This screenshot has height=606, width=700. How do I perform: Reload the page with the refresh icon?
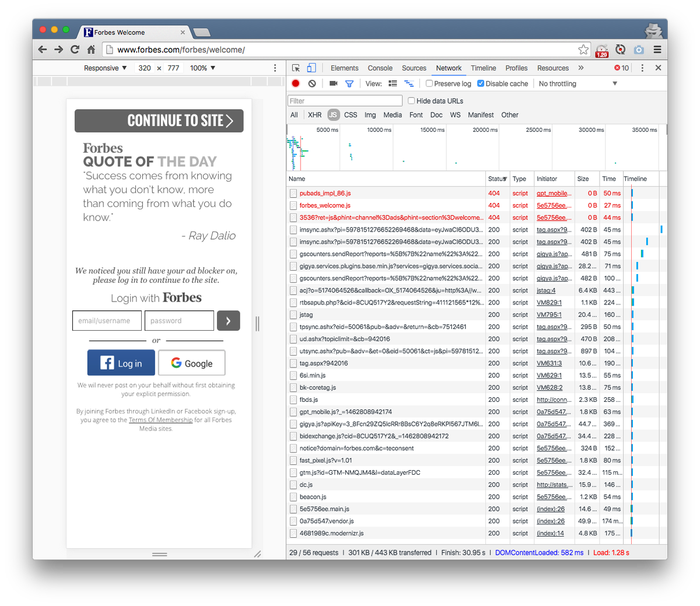75,50
